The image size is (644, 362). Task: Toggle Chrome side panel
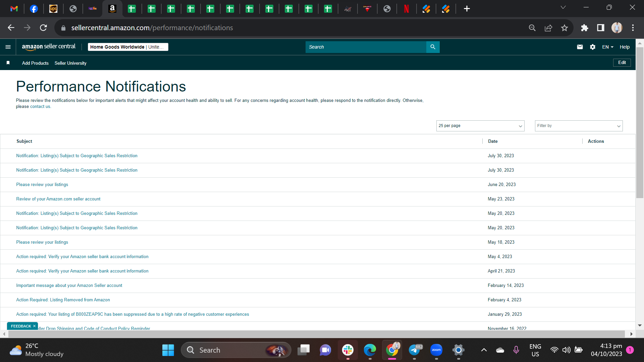tap(601, 28)
